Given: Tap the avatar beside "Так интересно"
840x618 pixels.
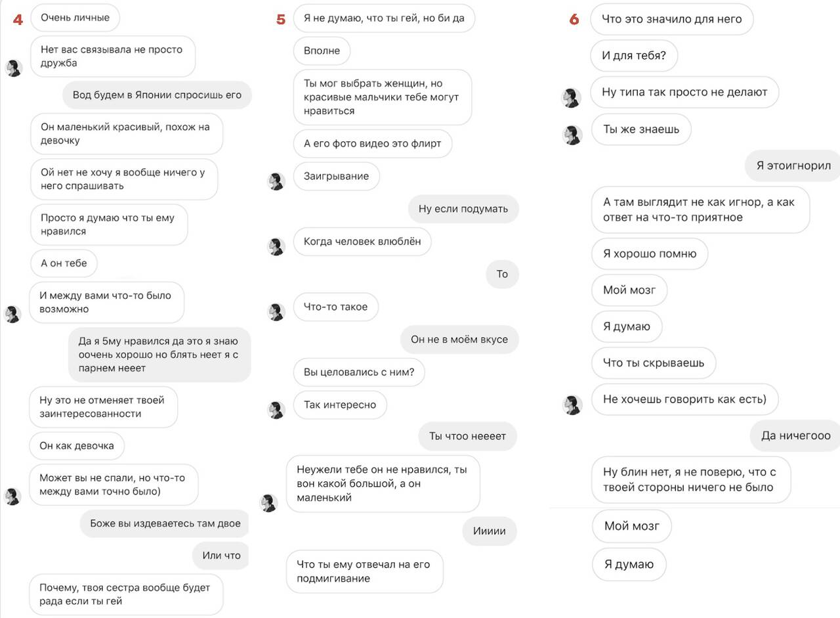Looking at the screenshot, I should [x=277, y=410].
